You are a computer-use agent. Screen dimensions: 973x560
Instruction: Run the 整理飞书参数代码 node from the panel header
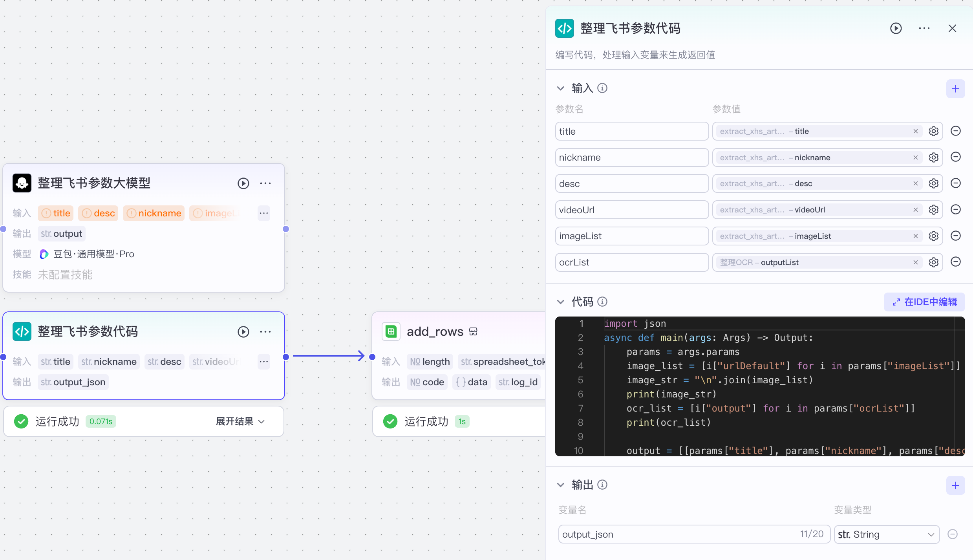click(x=896, y=28)
